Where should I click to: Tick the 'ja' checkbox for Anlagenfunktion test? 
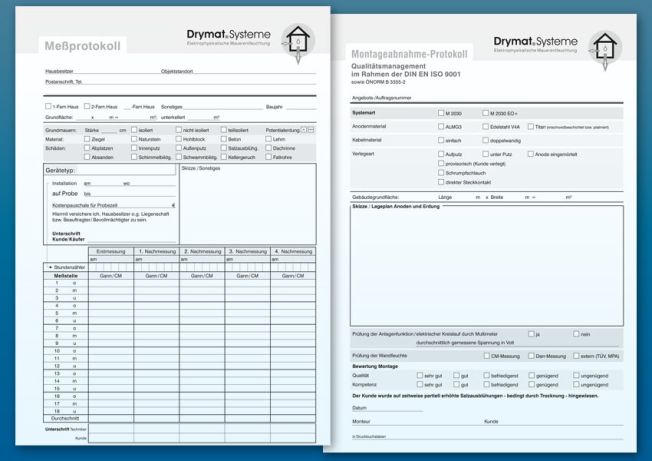pos(532,333)
